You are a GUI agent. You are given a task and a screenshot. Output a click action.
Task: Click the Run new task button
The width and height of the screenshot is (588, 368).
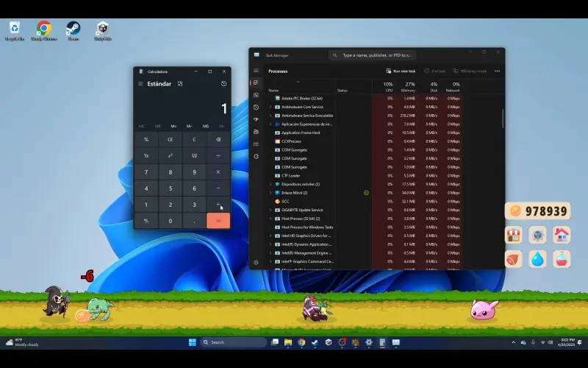[401, 71]
